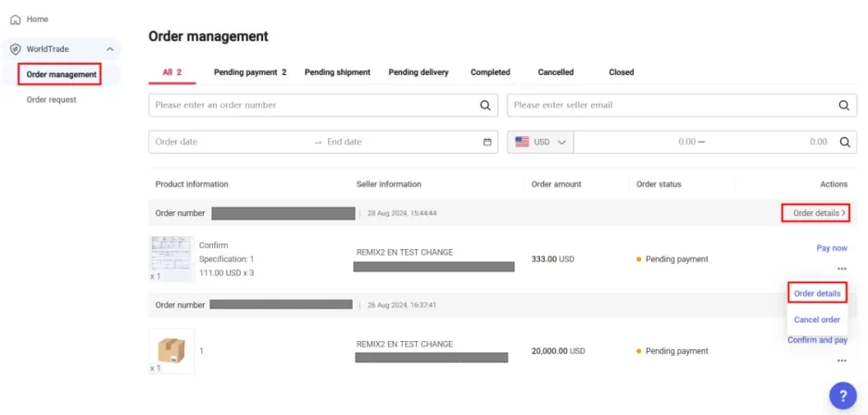
Task: Open the blue help question mark button
Action: pyautogui.click(x=842, y=395)
